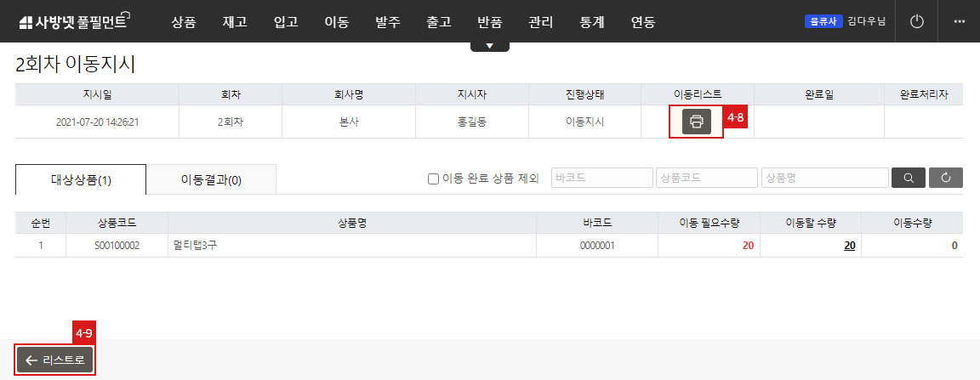Viewport: 980px width, 380px height.
Task: Select the 대상상품(1) tab
Action: pos(81,180)
